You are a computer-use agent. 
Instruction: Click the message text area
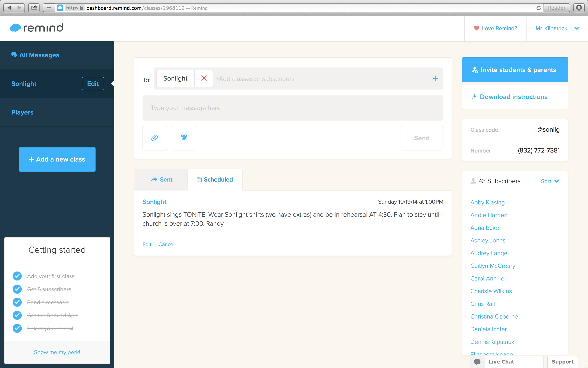click(x=293, y=108)
